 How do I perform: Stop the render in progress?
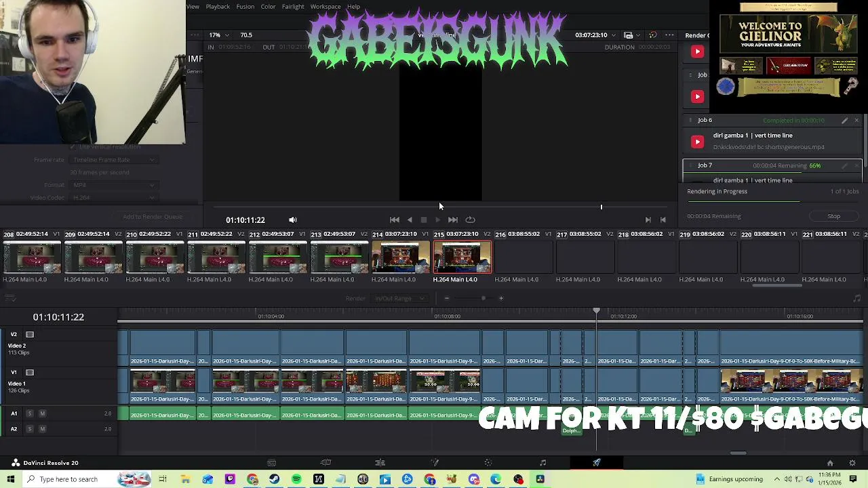point(833,216)
